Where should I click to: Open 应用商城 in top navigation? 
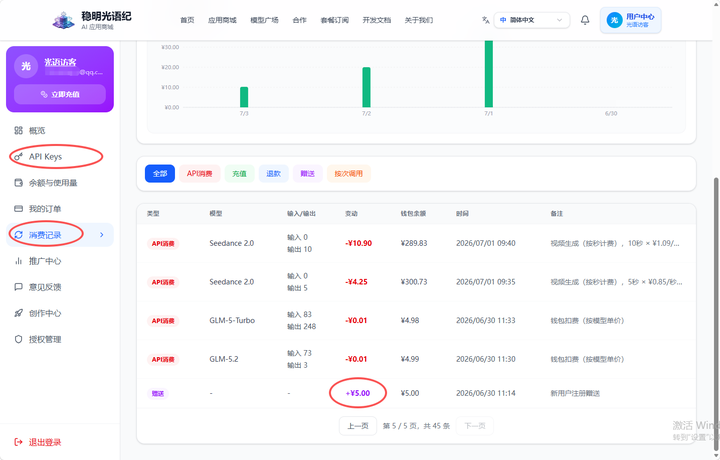(x=222, y=20)
